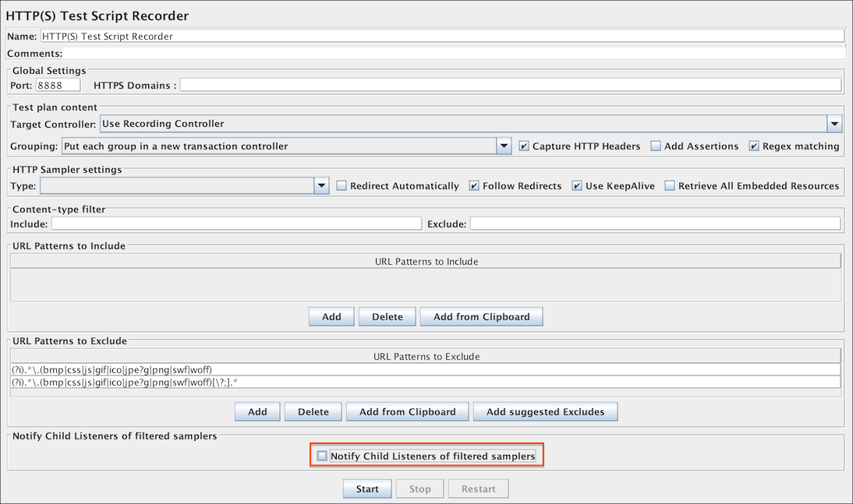Enable Notify Child Listeners of filtered samplers

coord(323,456)
